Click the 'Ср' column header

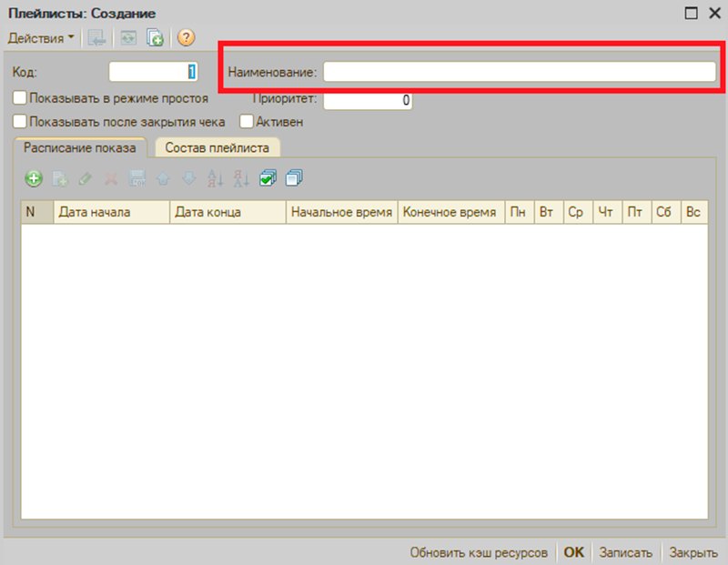tap(578, 212)
